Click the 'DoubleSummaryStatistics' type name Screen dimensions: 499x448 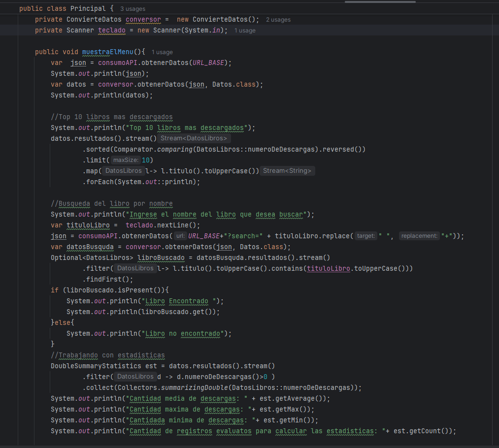click(x=96, y=366)
